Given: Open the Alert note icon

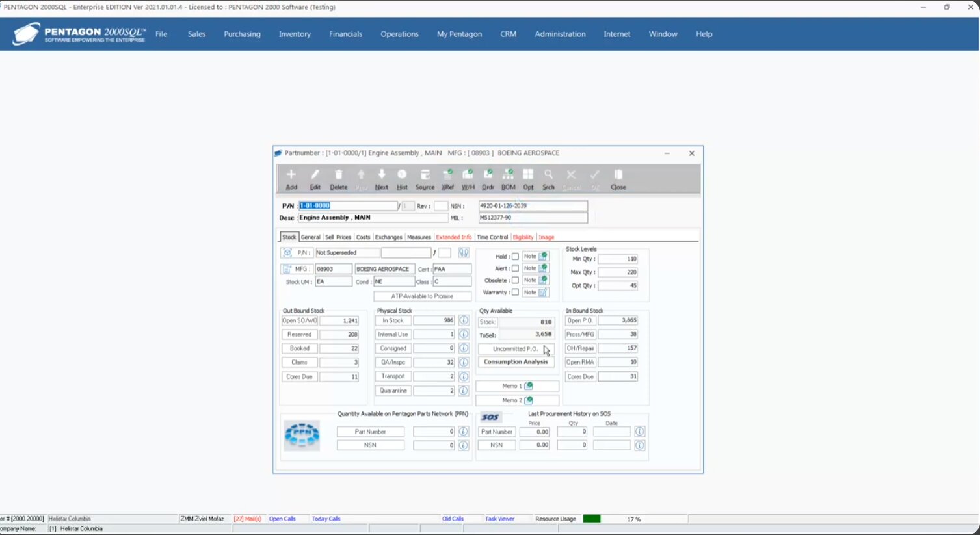Looking at the screenshot, I should [544, 268].
